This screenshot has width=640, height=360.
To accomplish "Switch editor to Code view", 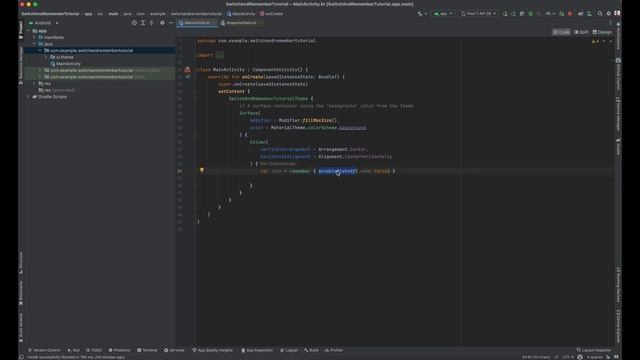I will (x=561, y=32).
